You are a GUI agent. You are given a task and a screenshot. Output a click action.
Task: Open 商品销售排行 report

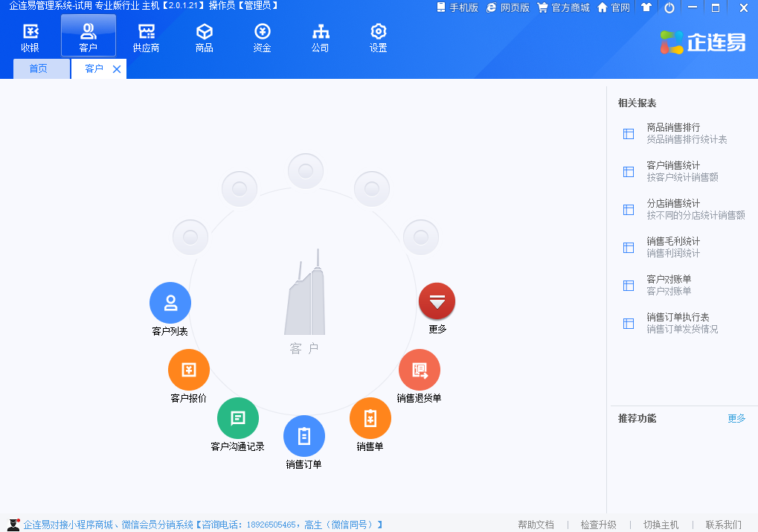[673, 127]
